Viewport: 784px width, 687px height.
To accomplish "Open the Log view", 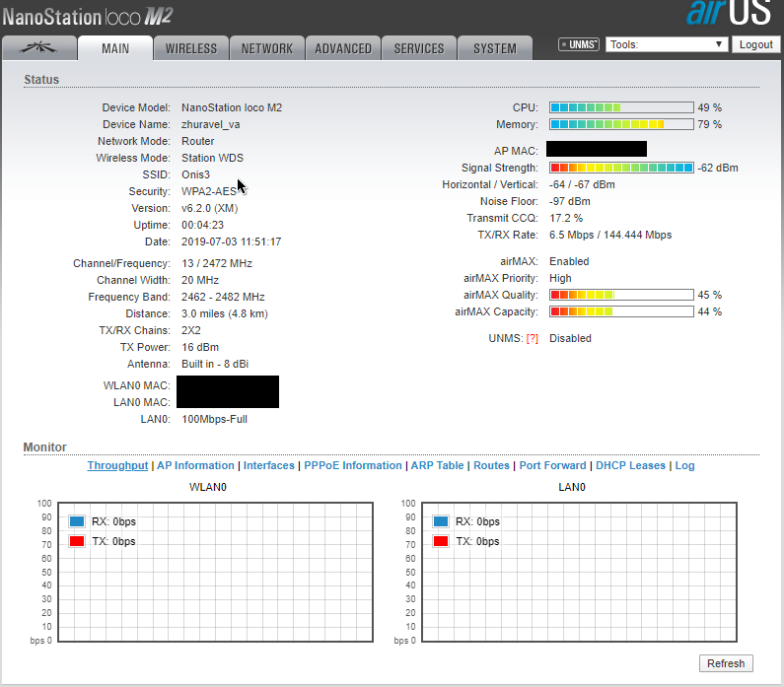I will 685,465.
